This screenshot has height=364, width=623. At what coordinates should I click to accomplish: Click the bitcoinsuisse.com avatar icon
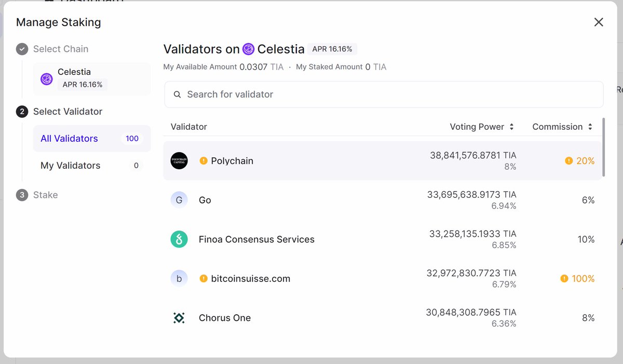click(x=179, y=279)
